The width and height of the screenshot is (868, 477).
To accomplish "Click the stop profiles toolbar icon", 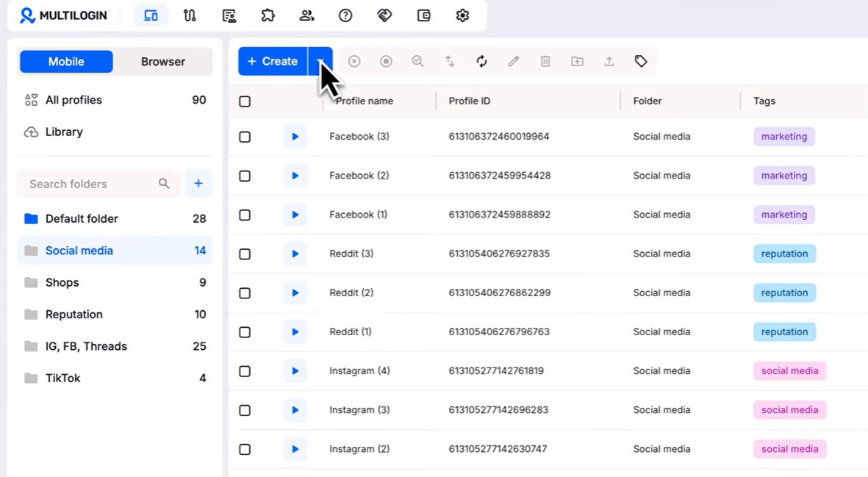I will [387, 62].
